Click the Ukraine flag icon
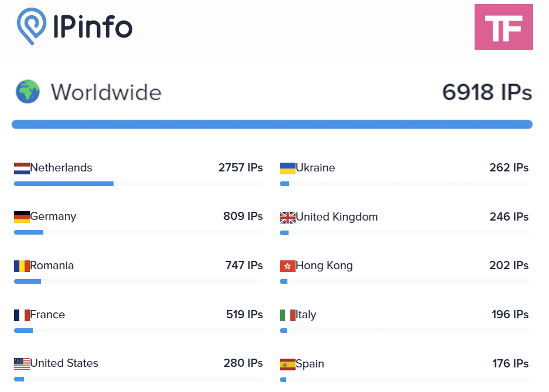This screenshot has width=549, height=392. click(287, 169)
